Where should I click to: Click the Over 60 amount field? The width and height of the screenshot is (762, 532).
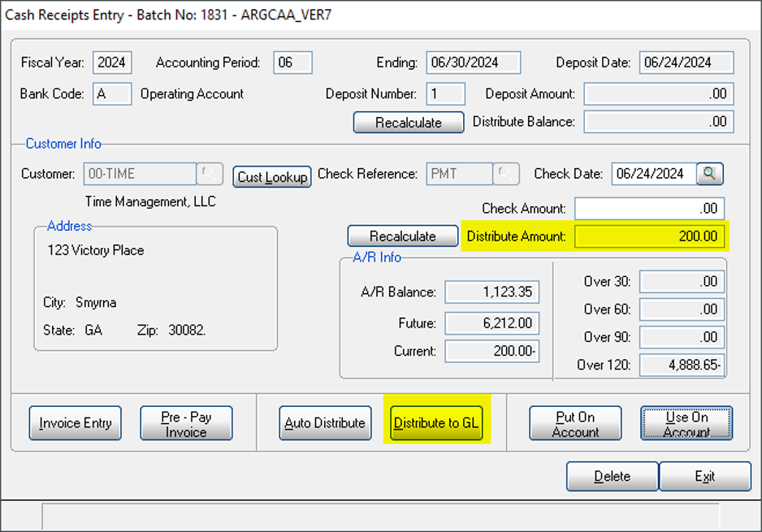tap(682, 309)
